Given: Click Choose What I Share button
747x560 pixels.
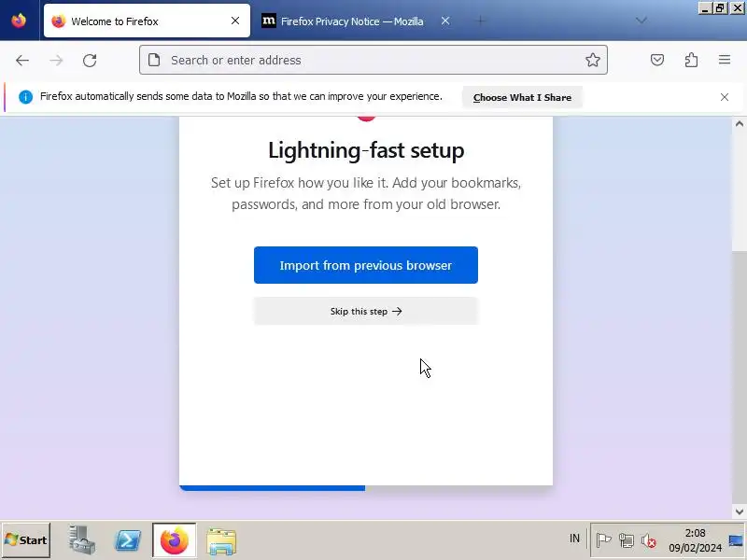Looking at the screenshot, I should coord(522,98).
